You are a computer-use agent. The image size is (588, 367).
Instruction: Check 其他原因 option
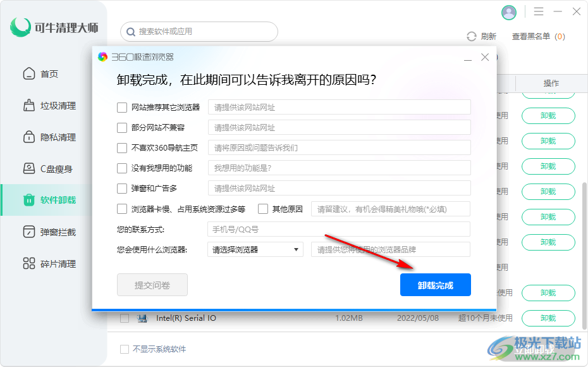(263, 209)
